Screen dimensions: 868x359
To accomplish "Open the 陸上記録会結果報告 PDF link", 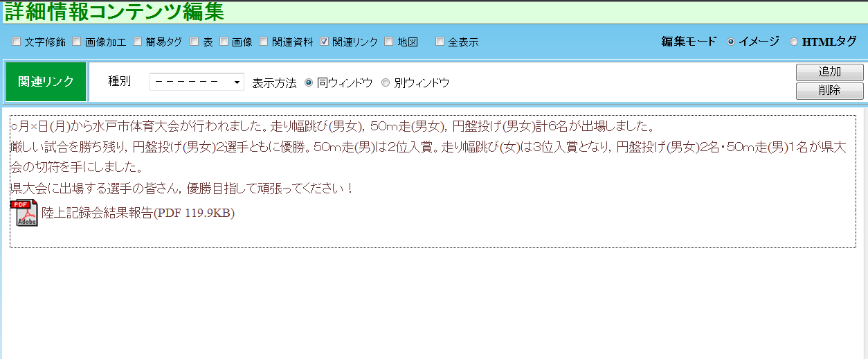I will point(138,213).
